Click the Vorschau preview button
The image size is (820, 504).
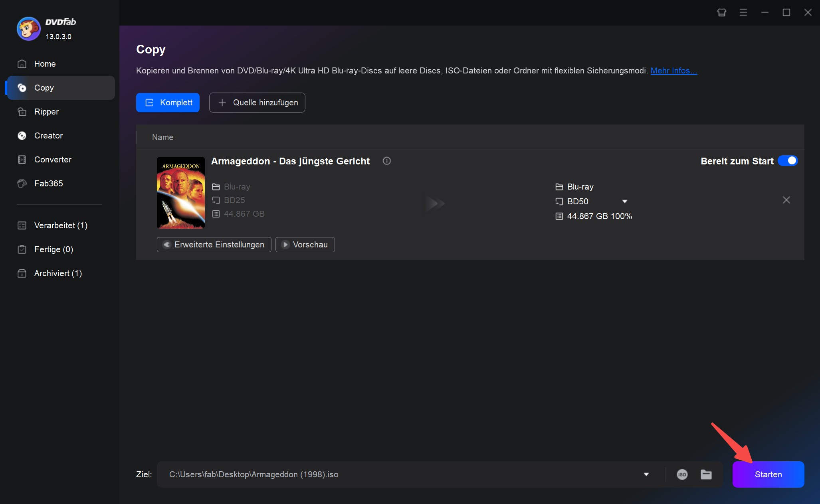[x=305, y=245]
